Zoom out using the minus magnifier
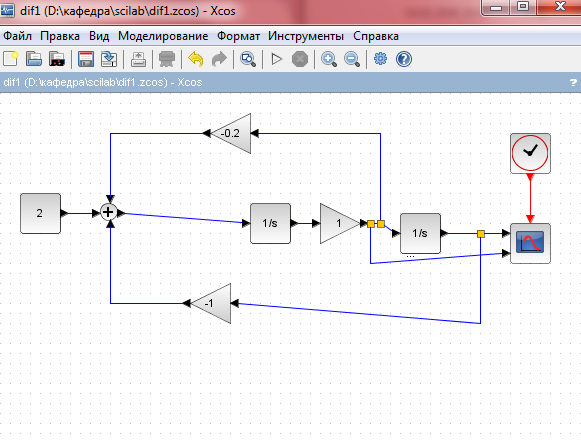Viewport: 581px width, 443px height. [352, 59]
